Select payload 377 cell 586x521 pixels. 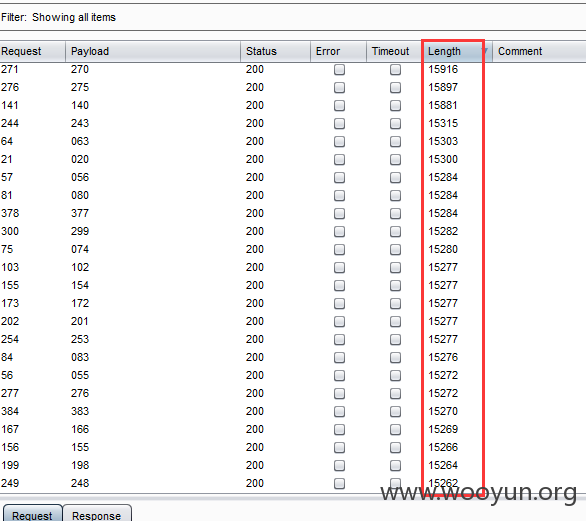click(80, 213)
